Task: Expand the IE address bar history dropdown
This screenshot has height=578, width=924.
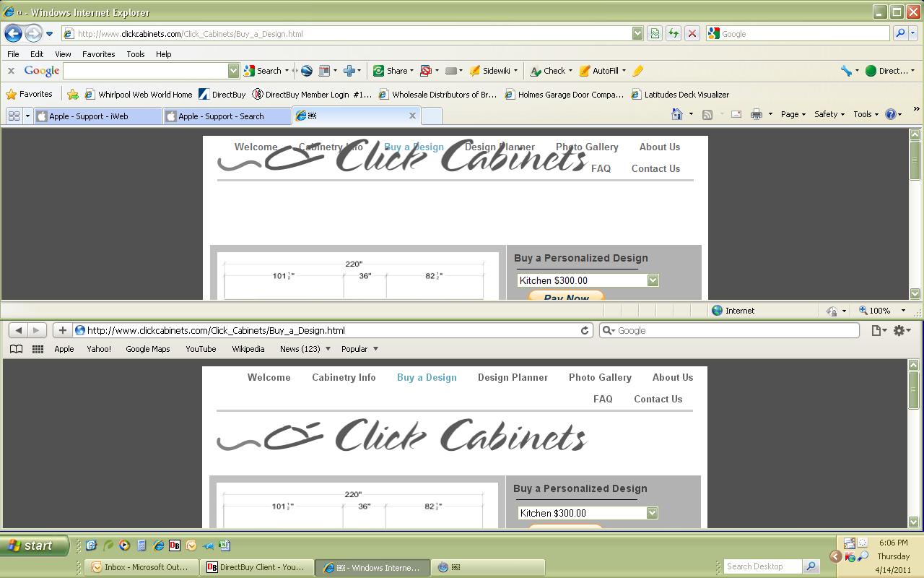Action: (x=637, y=33)
